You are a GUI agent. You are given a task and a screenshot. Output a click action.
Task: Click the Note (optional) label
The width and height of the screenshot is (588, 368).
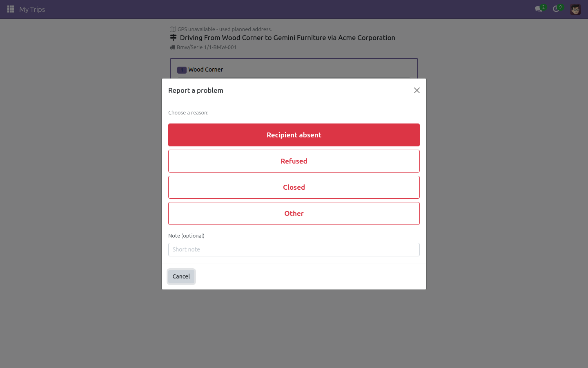click(x=186, y=236)
